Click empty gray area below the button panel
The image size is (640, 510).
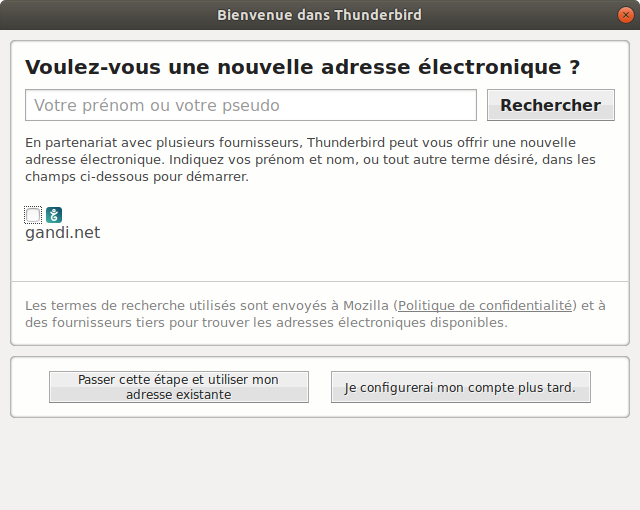click(x=320, y=465)
